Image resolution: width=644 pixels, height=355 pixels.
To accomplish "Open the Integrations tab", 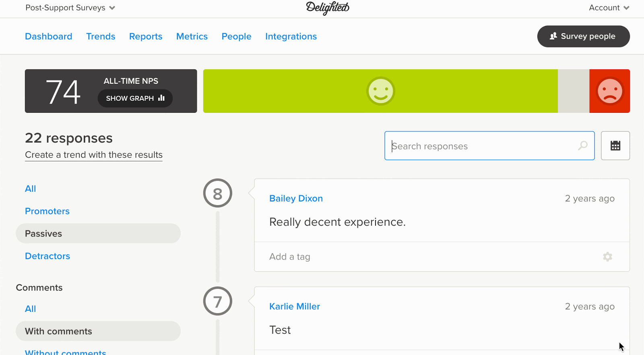I will click(291, 36).
